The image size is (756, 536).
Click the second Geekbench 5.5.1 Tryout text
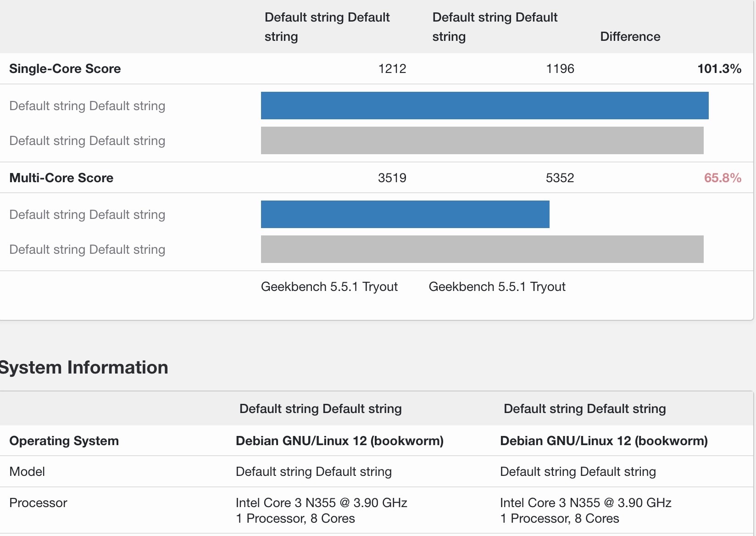pos(497,287)
